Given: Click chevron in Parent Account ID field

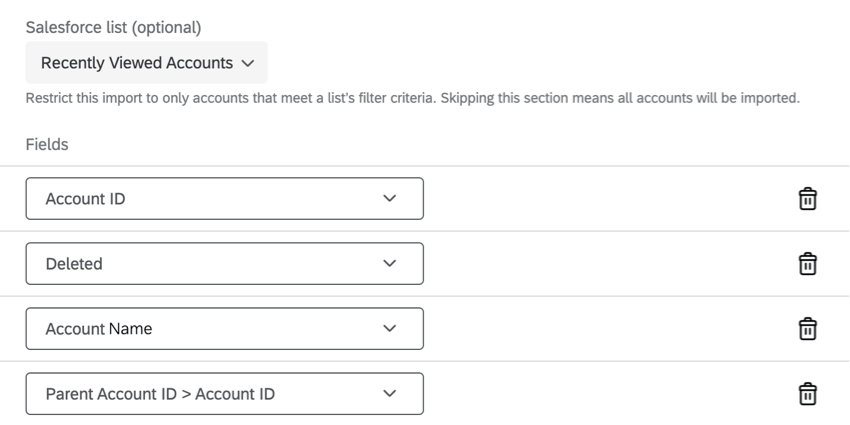Looking at the screenshot, I should [x=389, y=394].
